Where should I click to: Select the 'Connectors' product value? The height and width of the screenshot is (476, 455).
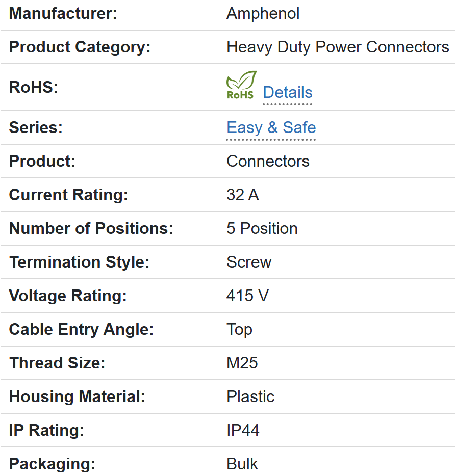268,161
